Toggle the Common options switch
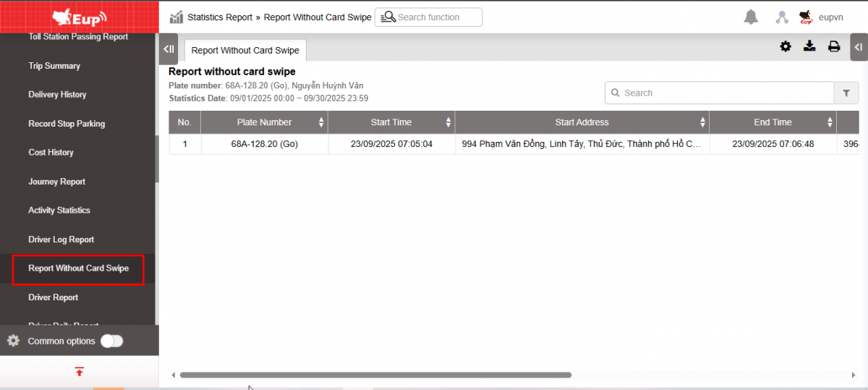868x390 pixels. coord(111,341)
